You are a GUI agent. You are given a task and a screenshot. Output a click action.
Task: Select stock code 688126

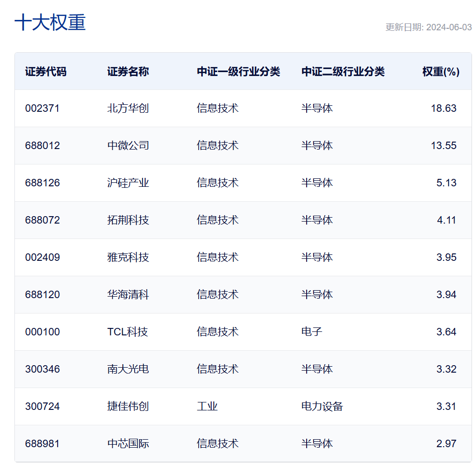[42, 183]
